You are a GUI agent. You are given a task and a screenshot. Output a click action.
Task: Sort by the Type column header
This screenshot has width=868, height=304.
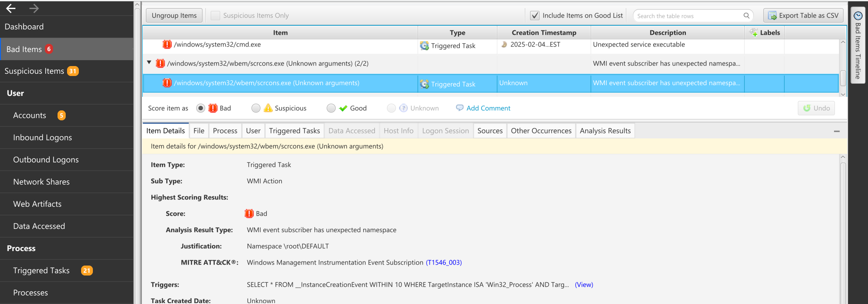click(x=458, y=33)
